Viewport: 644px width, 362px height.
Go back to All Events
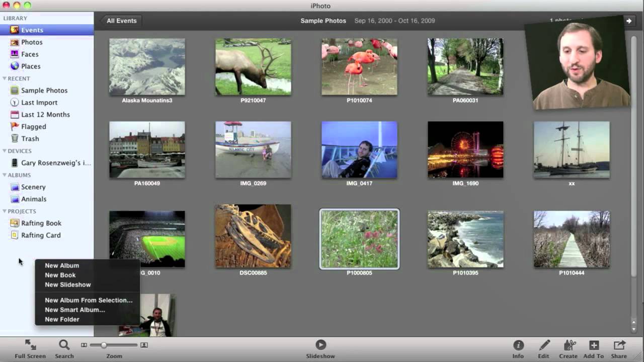(121, 21)
